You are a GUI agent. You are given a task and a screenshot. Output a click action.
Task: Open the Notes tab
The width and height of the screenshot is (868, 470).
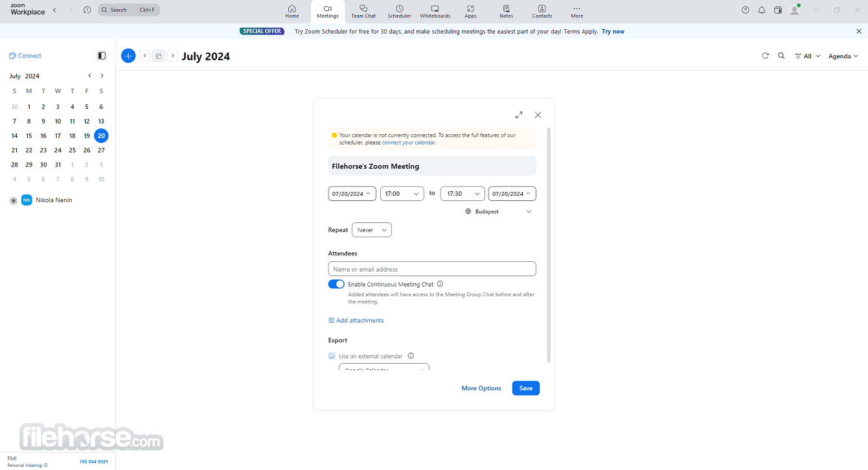pos(507,11)
